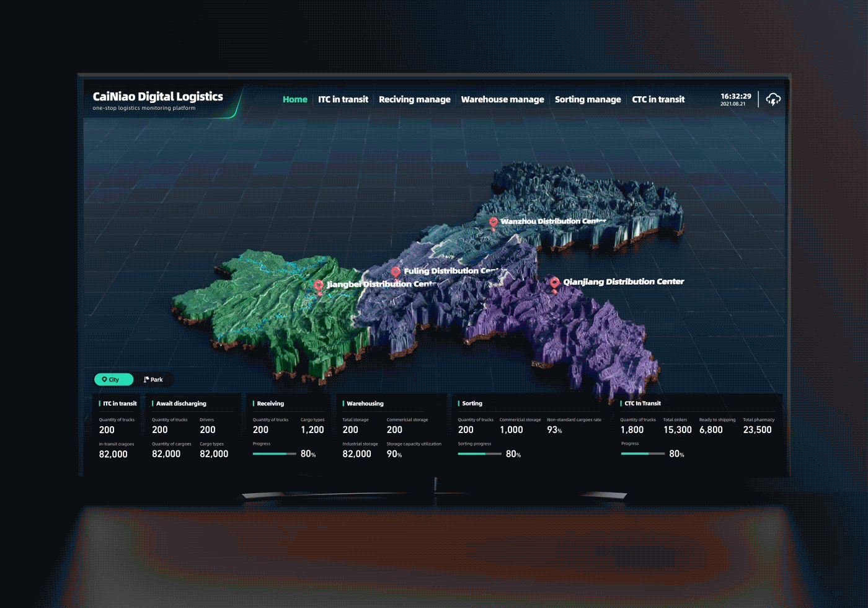Open the Warehousing panel header

point(365,403)
